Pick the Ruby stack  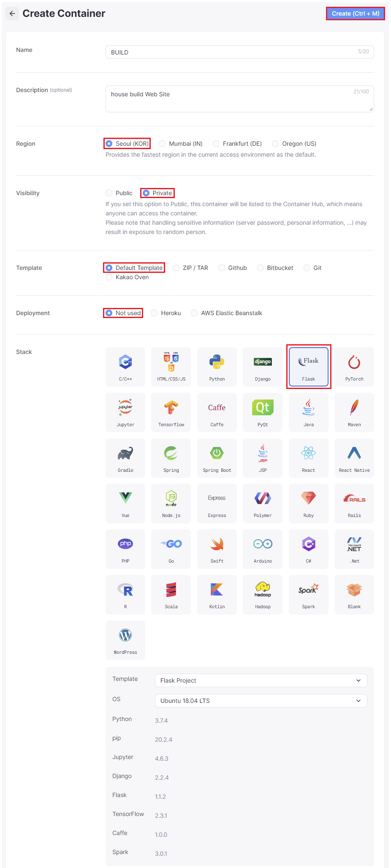pos(309,503)
